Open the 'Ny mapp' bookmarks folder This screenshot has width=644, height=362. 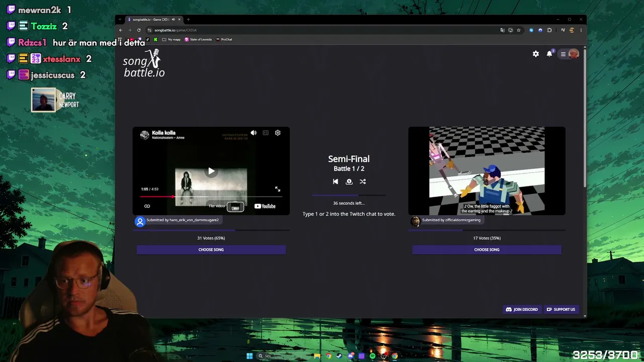tap(171, 39)
